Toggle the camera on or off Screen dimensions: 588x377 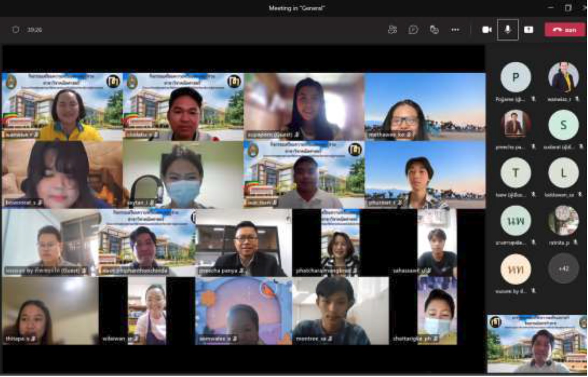(487, 30)
